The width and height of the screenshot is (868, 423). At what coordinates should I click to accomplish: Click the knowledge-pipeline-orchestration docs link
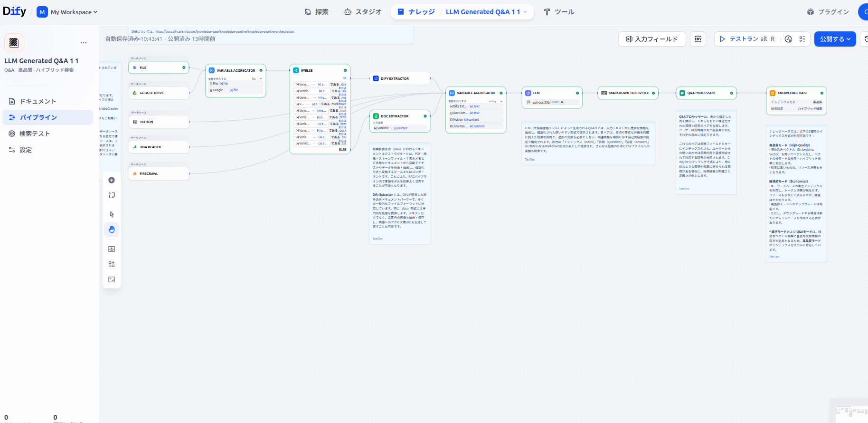225,32
